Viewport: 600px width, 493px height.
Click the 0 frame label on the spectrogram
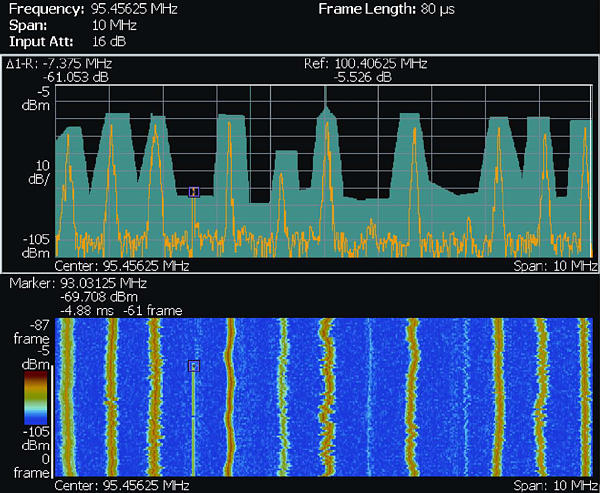pos(26,463)
